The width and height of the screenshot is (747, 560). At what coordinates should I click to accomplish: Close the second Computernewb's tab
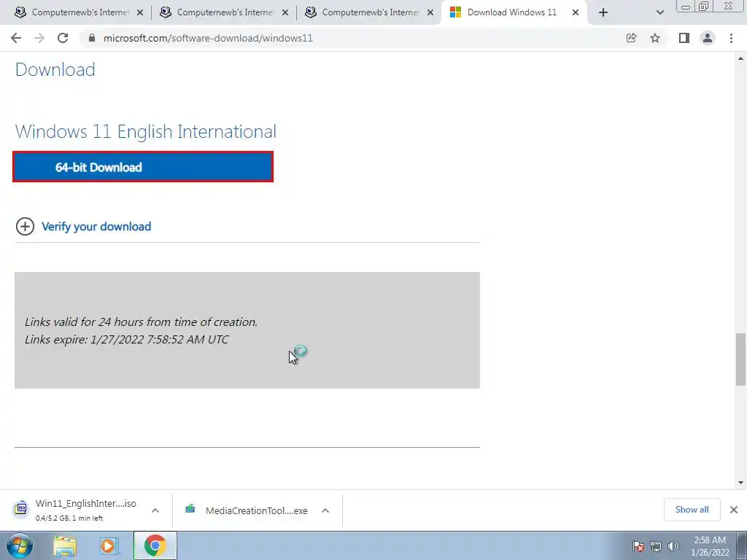tap(285, 13)
